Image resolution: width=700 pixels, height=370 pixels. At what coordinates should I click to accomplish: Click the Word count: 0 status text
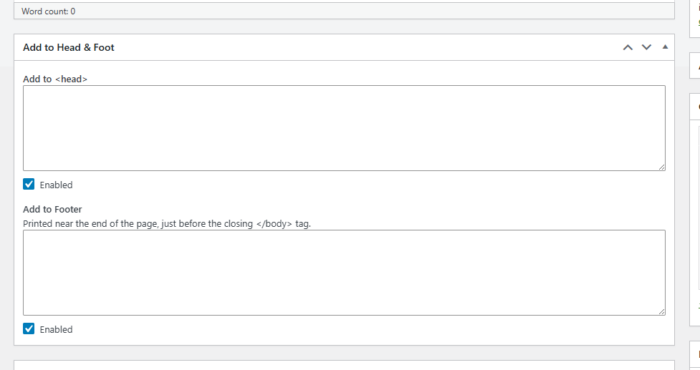(48, 11)
